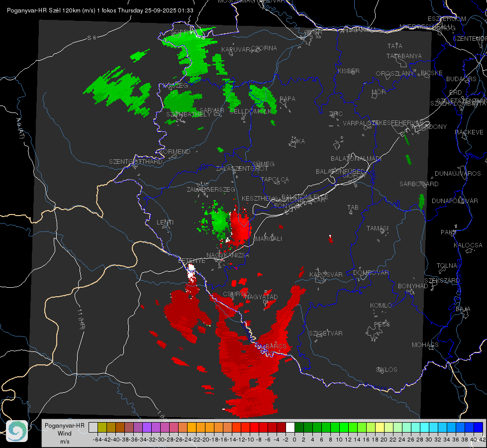
Task: Click the SUMEG city label
Action: [263, 164]
